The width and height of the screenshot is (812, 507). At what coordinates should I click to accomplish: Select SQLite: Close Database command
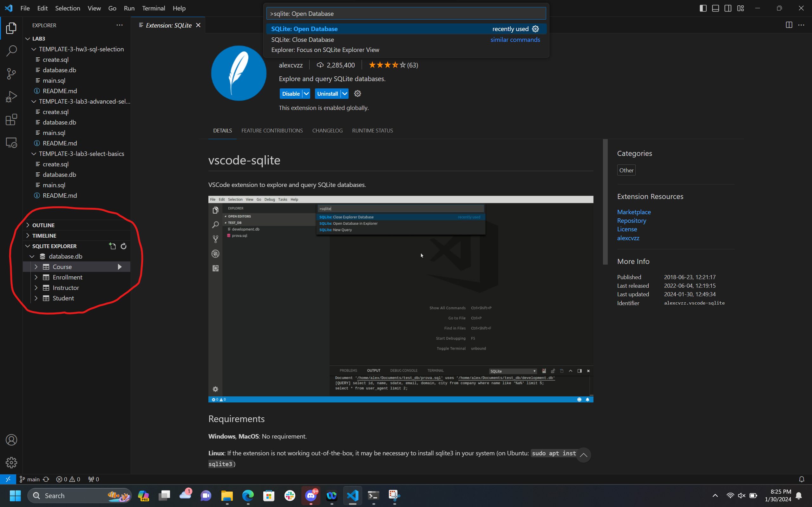point(302,40)
